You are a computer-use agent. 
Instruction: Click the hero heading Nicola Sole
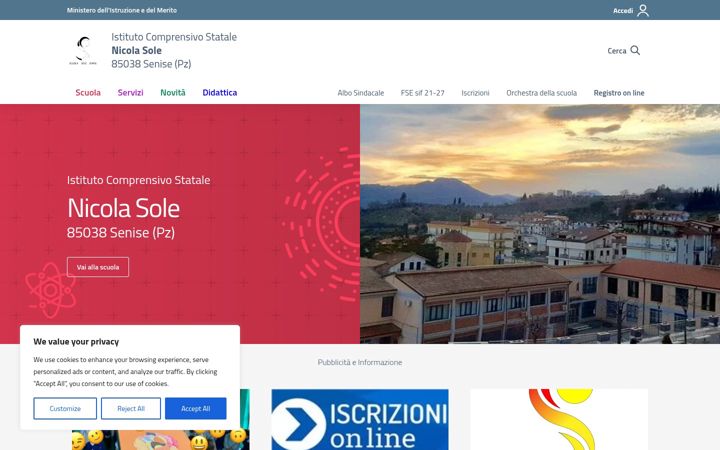(x=124, y=208)
